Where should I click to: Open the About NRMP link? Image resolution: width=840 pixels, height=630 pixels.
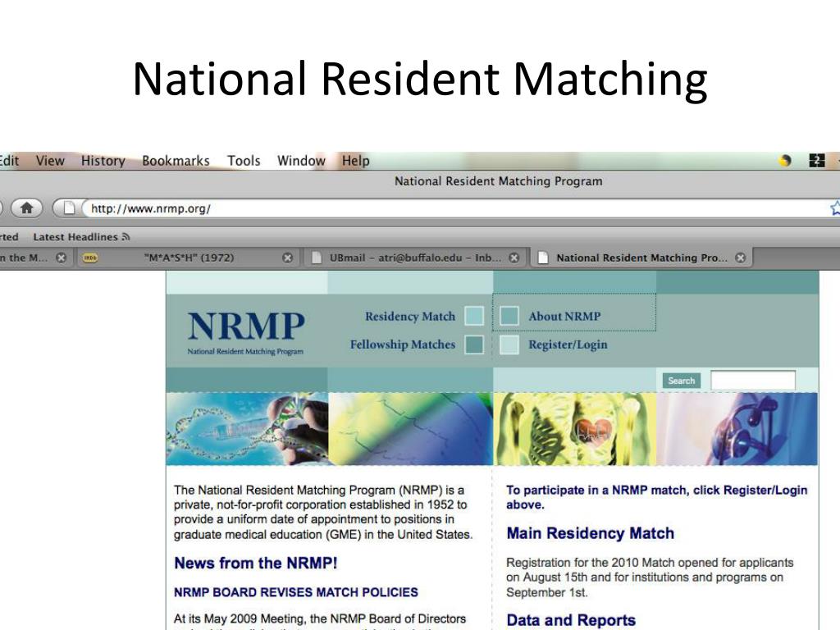coord(564,316)
